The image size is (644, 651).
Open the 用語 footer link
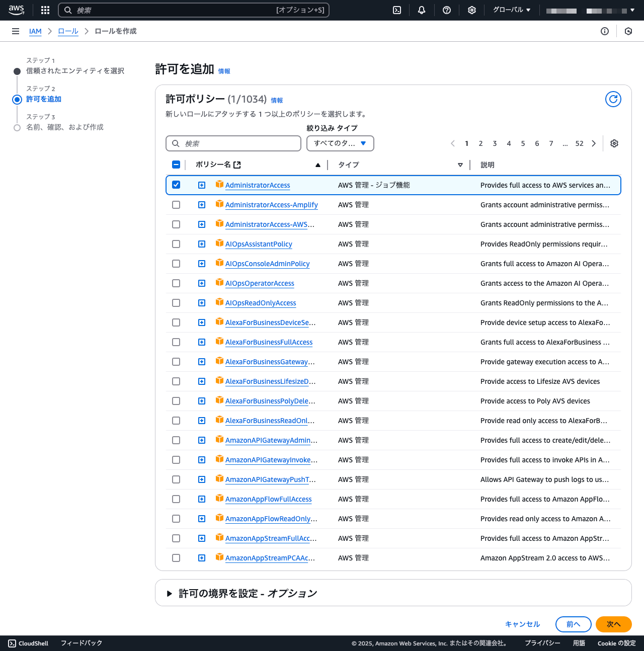tap(579, 643)
